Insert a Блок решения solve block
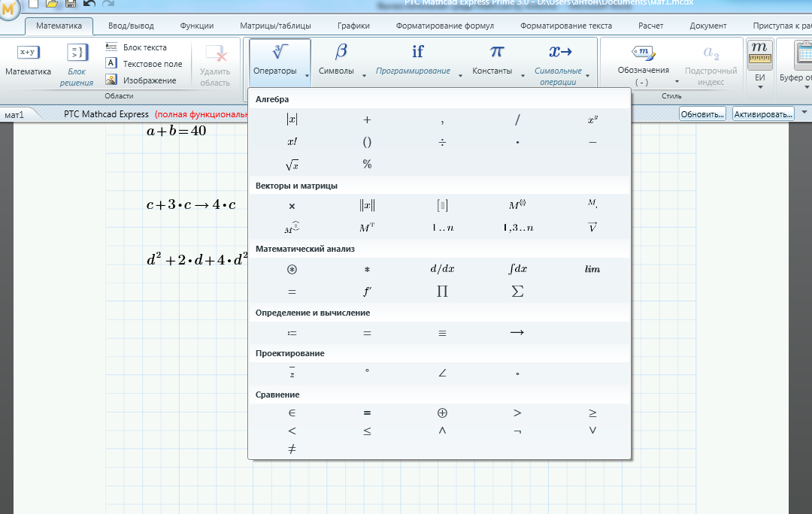Viewport: 812px width, 514px height. pyautogui.click(x=77, y=65)
